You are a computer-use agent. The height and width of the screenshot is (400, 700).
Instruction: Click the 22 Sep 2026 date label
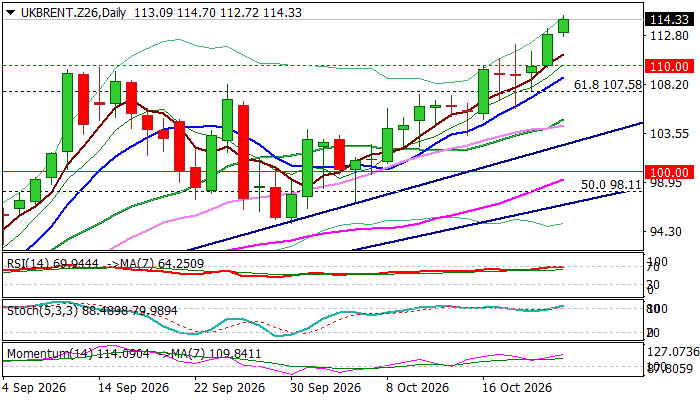pos(229,388)
